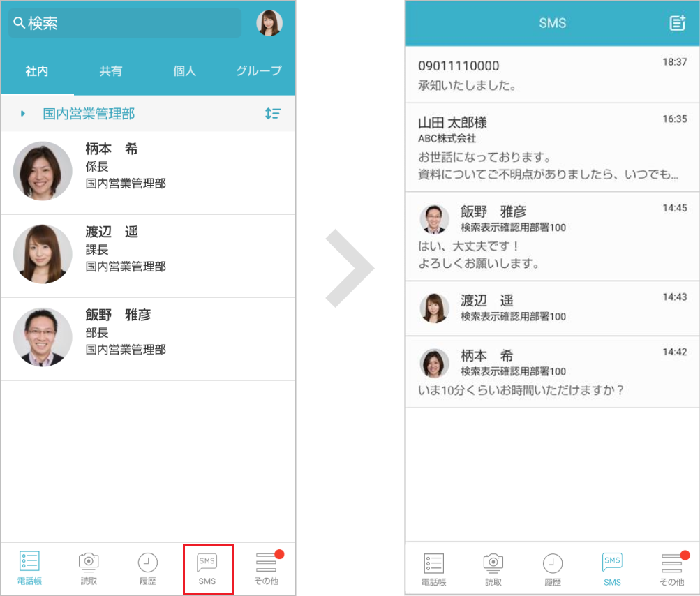The width and height of the screenshot is (700, 596).
Task: Open the 09011110000 SMS conversation
Action: (x=552, y=75)
